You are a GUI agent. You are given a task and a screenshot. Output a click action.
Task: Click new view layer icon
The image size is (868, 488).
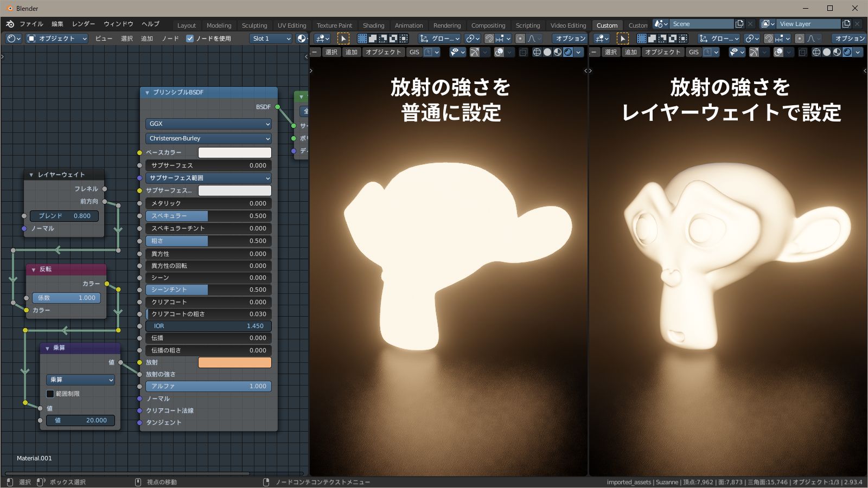(846, 24)
